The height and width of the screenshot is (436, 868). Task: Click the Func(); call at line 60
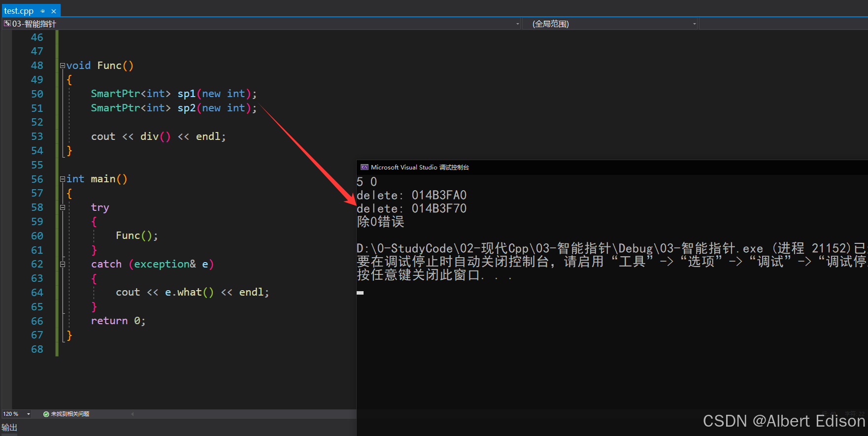137,235
